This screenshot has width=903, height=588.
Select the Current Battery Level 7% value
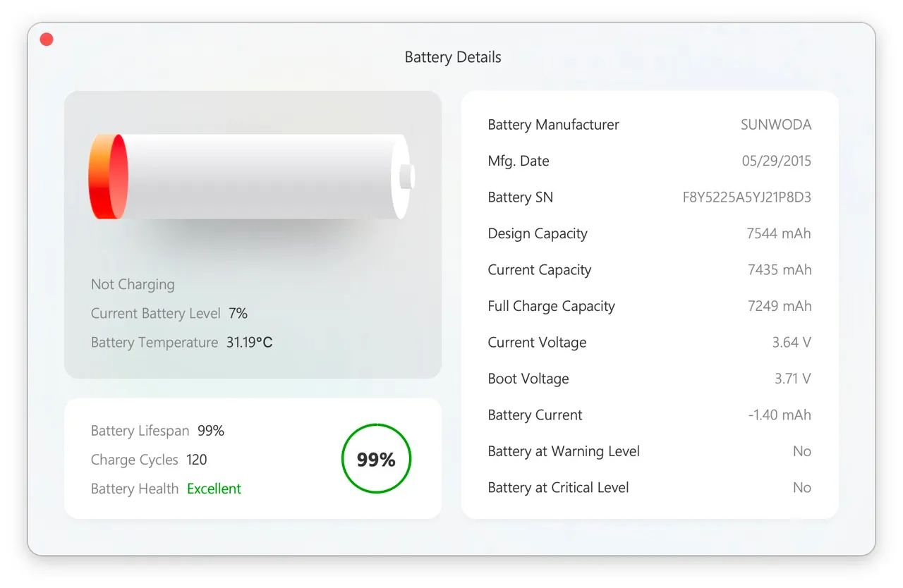tap(238, 313)
